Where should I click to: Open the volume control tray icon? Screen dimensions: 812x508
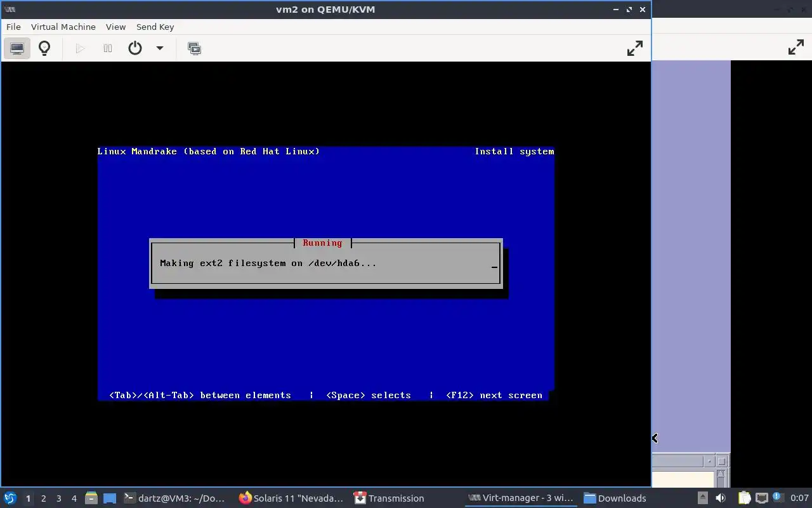(x=721, y=498)
